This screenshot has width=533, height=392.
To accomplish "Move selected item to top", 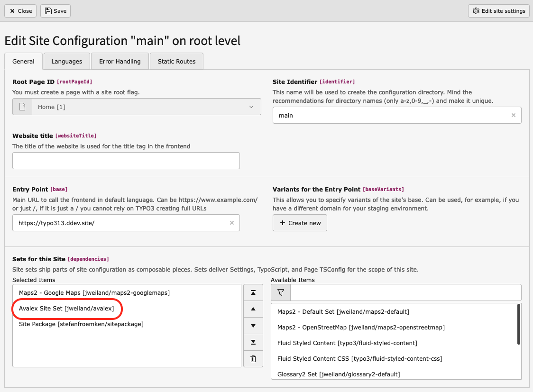I will point(253,292).
